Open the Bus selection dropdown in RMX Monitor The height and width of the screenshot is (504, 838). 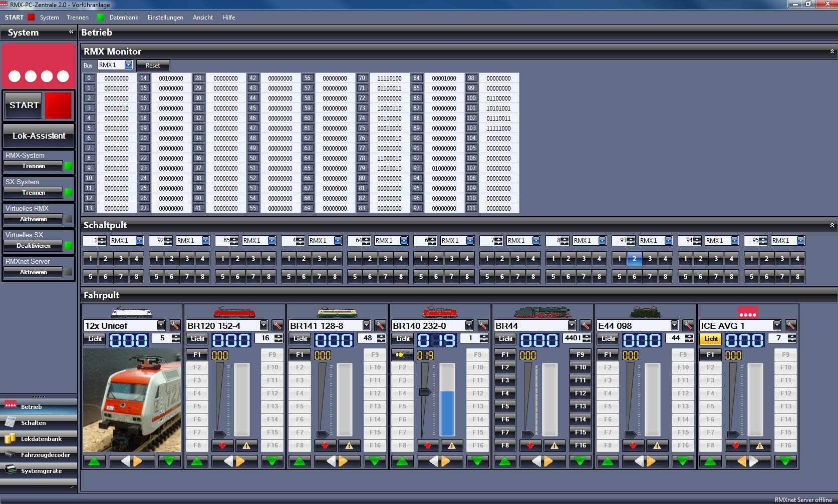tap(128, 65)
